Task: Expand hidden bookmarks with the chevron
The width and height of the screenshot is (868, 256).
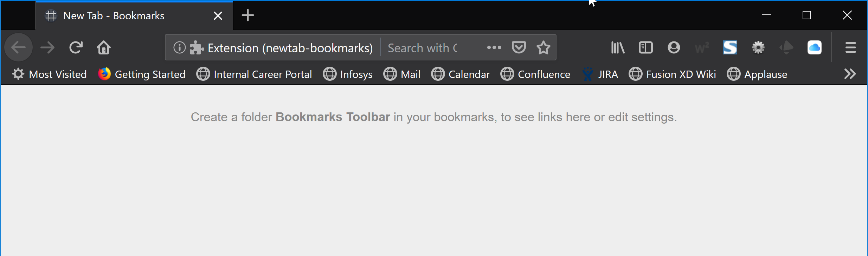Action: pyautogui.click(x=851, y=74)
